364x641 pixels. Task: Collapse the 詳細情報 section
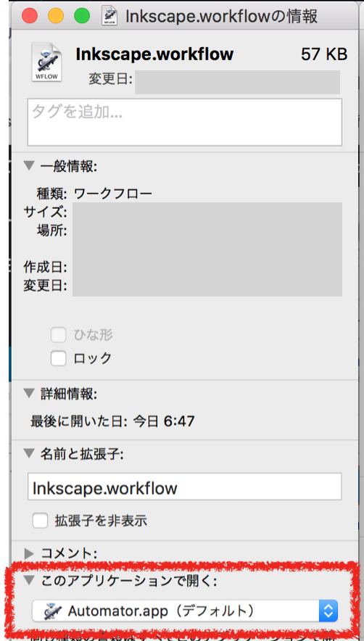pos(29,393)
